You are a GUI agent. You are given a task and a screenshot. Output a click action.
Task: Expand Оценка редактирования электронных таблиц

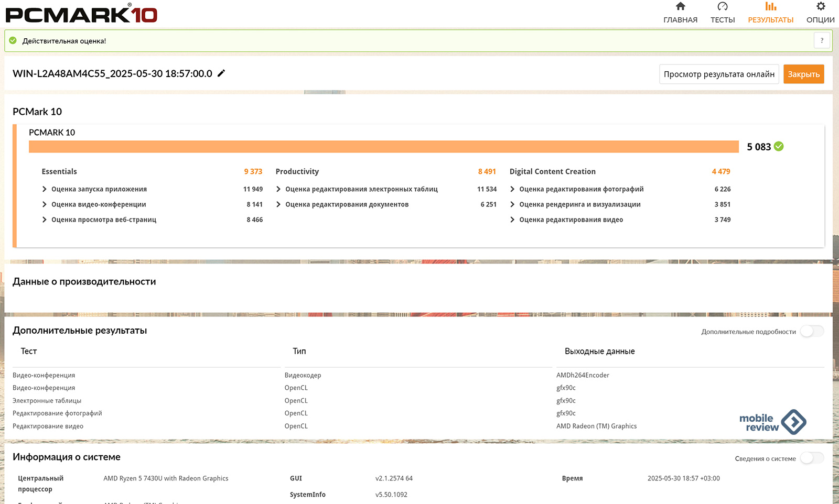tap(278, 189)
